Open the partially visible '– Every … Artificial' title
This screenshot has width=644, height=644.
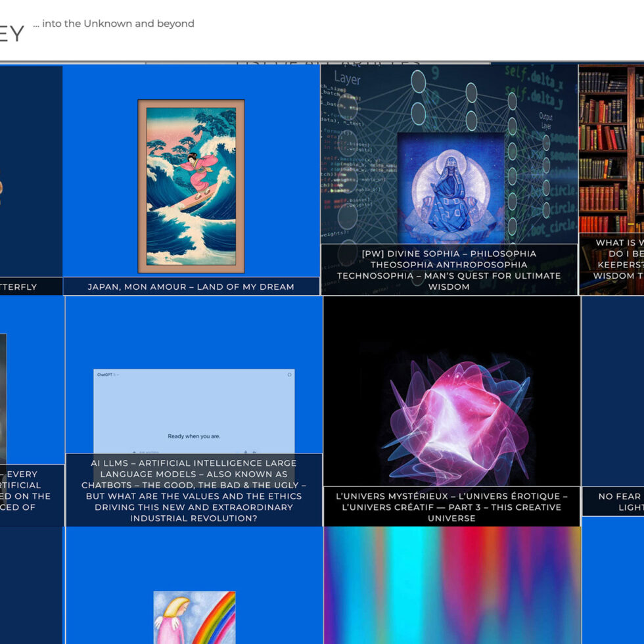click(x=26, y=490)
